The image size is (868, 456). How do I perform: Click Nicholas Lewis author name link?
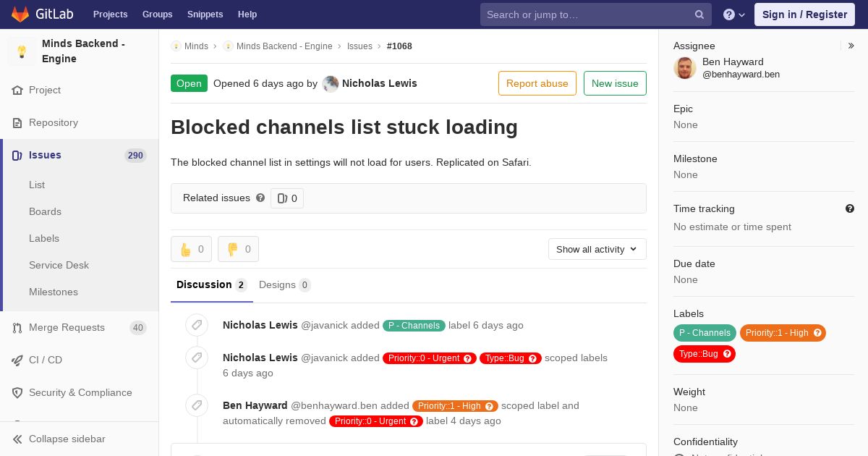(380, 83)
